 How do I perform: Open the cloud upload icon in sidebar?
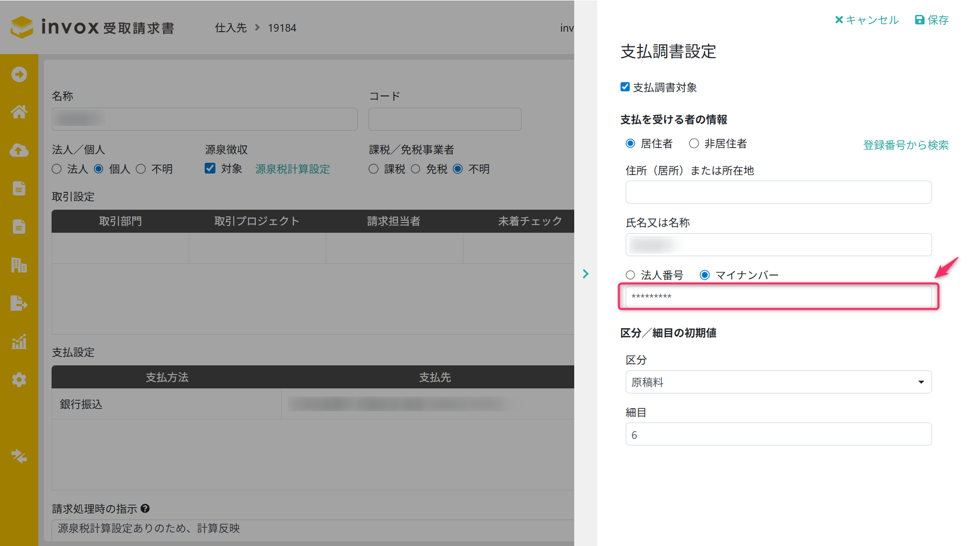pyautogui.click(x=19, y=150)
